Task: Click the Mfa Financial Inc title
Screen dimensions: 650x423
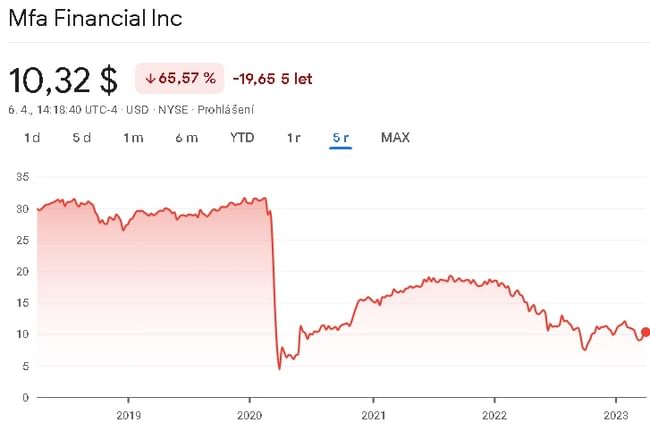Action: [95, 18]
